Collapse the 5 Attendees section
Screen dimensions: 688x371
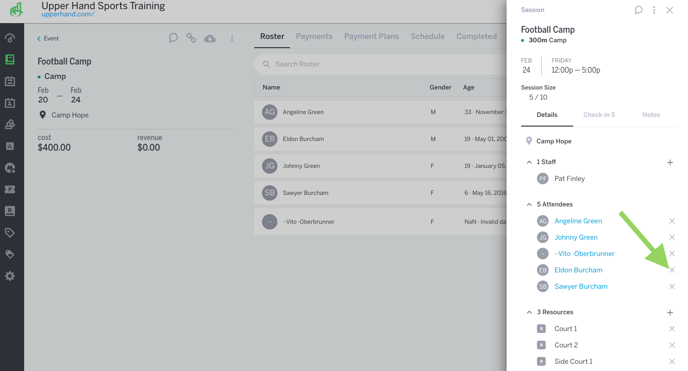point(529,204)
